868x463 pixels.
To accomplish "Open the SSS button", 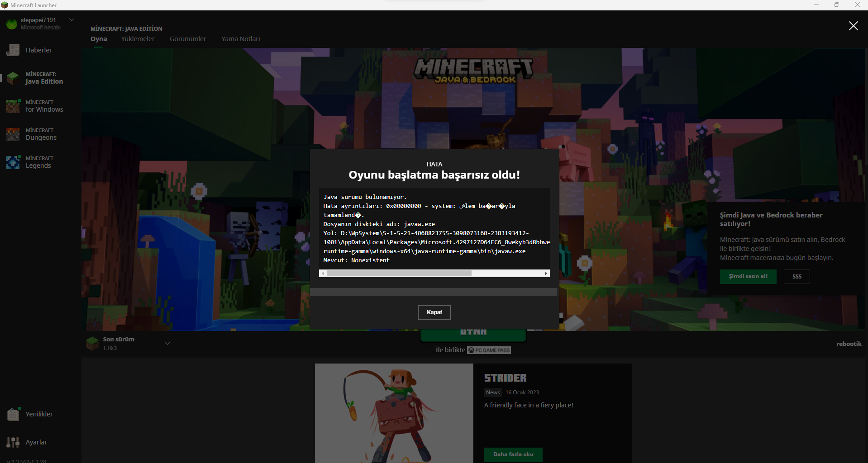I will [x=797, y=277].
